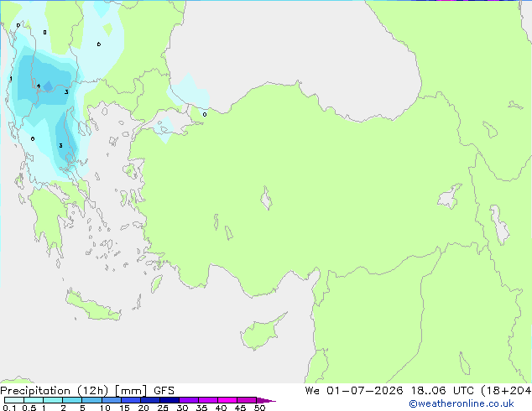Screen dimensions: 532x411
Task: Click the 2–5 mm legend swatch
Action: click(72, 400)
